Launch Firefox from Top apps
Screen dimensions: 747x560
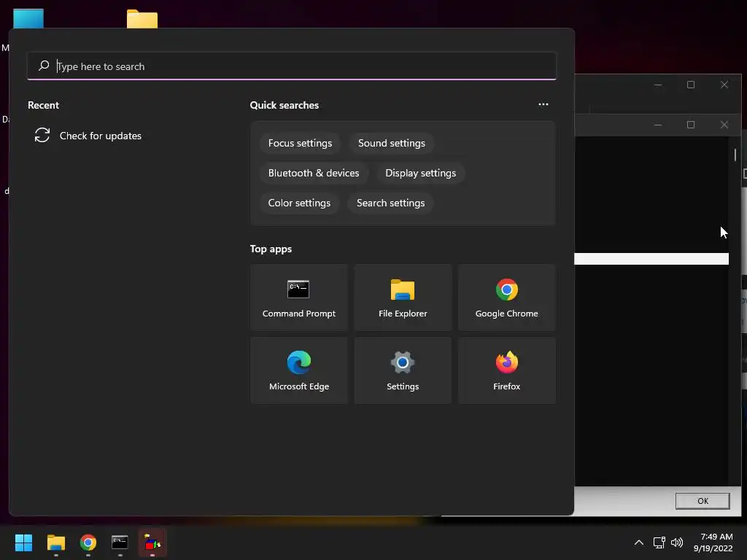click(x=506, y=370)
